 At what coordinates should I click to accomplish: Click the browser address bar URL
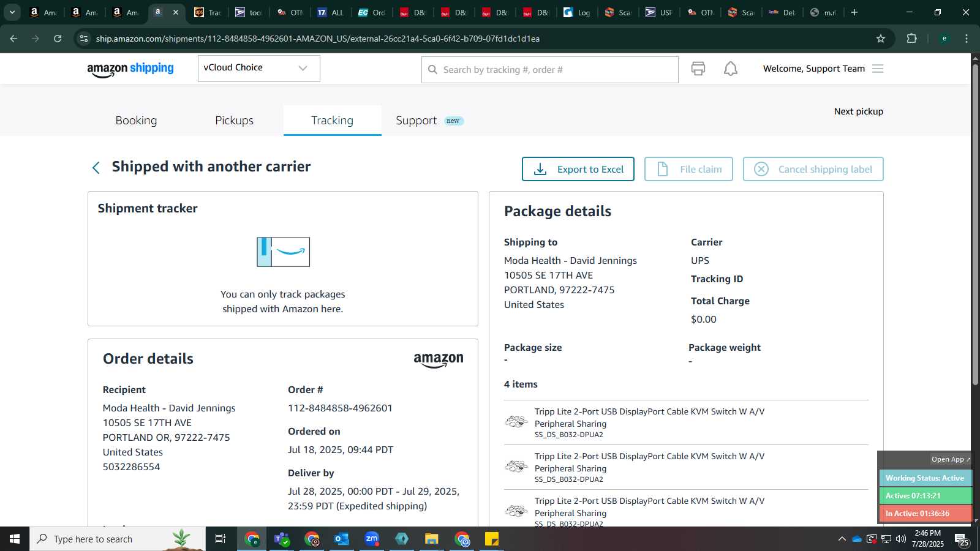(x=317, y=39)
